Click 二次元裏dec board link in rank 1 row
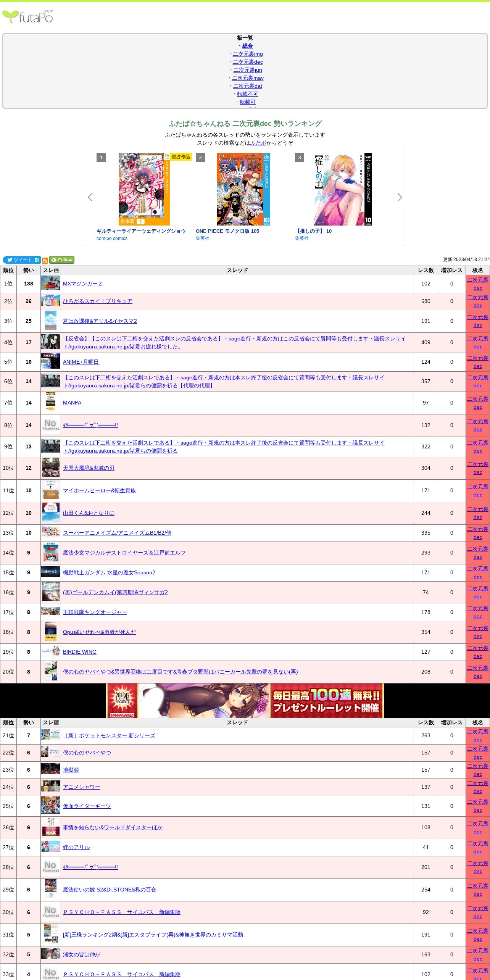Image resolution: width=490 pixels, height=980 pixels. tap(478, 284)
